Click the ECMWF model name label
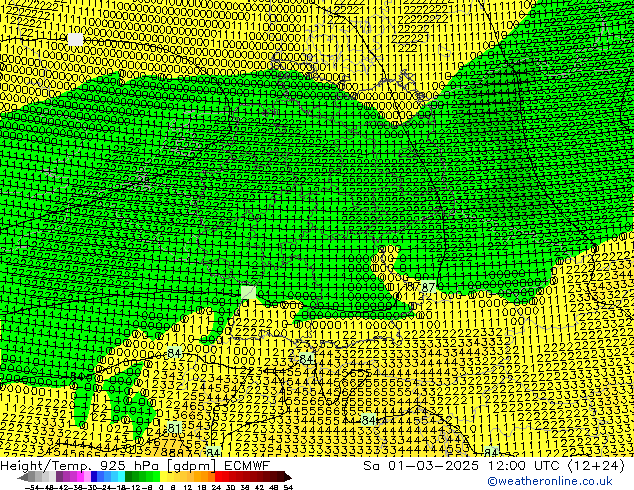The image size is (634, 490). point(247,465)
